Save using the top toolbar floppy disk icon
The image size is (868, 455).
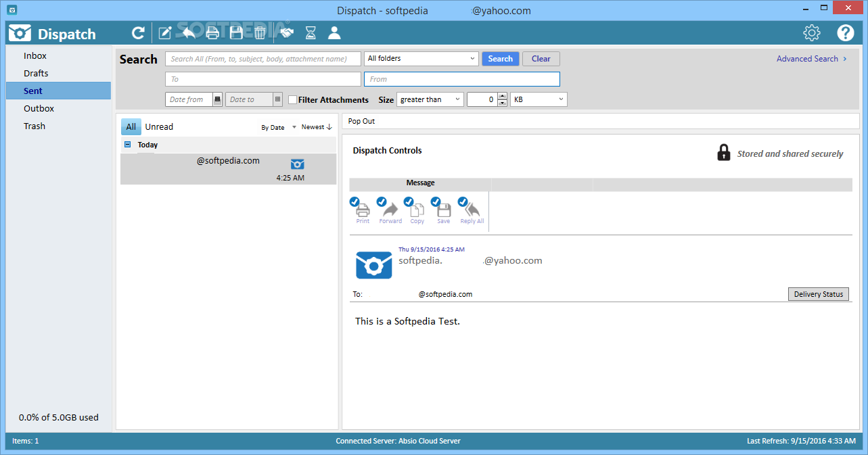click(236, 32)
